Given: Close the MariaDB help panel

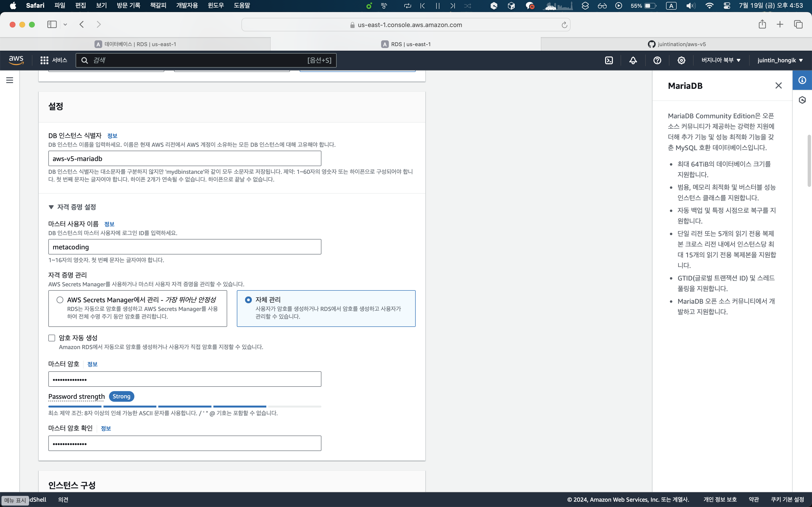Looking at the screenshot, I should click(x=778, y=85).
